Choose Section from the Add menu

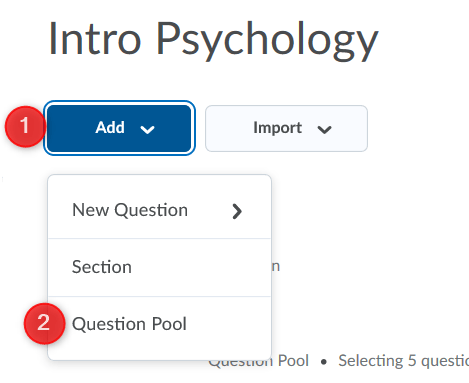pyautogui.click(x=159, y=267)
